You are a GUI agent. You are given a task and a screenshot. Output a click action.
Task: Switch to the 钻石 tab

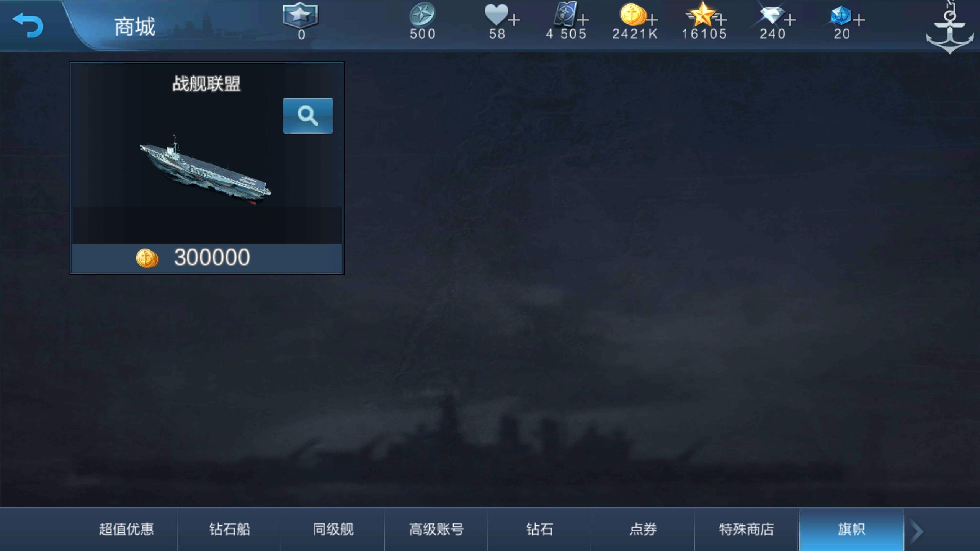[x=540, y=529]
